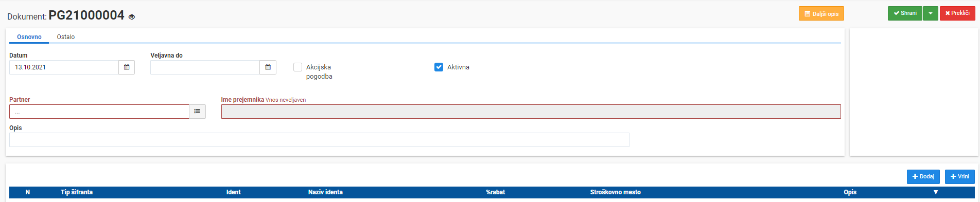Click the Vrini insert row button
The image size is (980, 202).
(960, 177)
